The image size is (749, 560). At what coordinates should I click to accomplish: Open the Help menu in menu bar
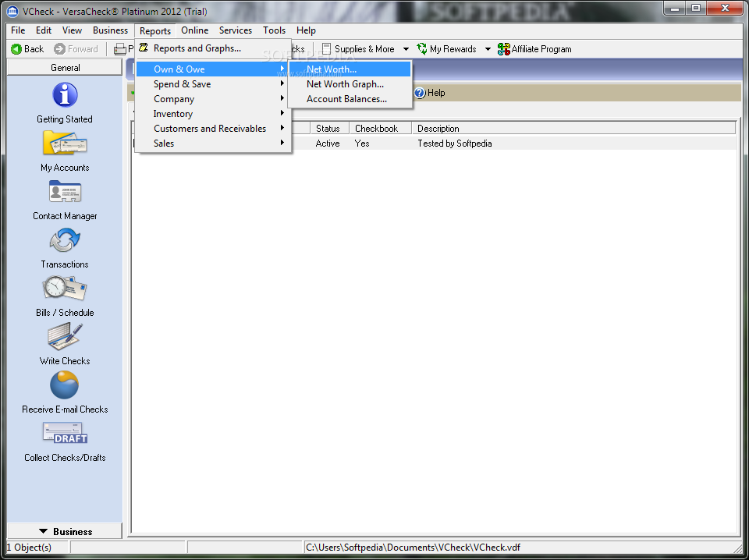pyautogui.click(x=306, y=30)
